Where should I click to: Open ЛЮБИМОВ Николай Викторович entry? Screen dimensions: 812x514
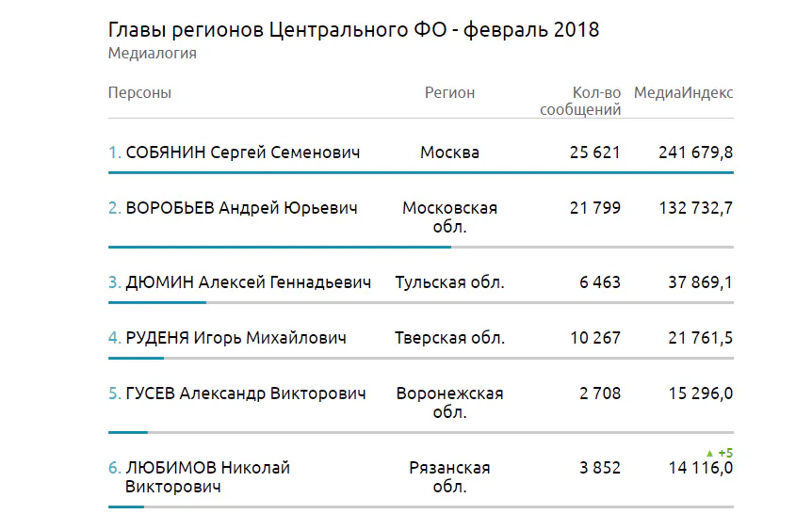click(207, 477)
